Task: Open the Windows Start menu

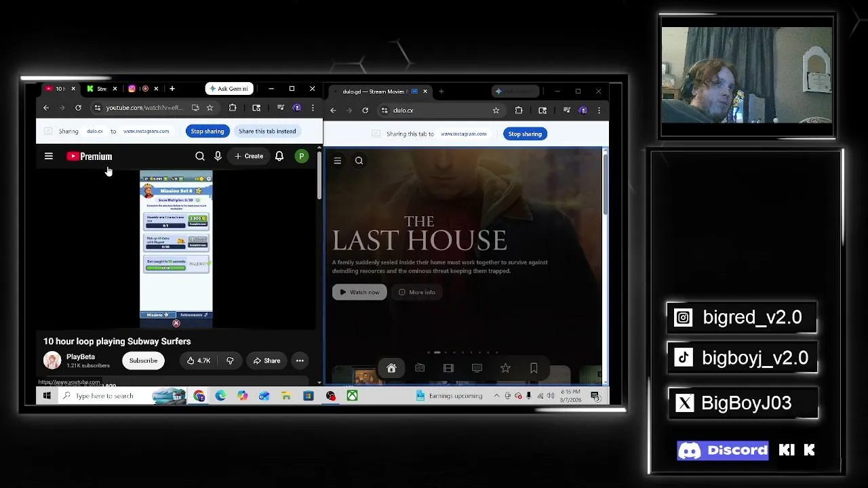Action: 47,396
